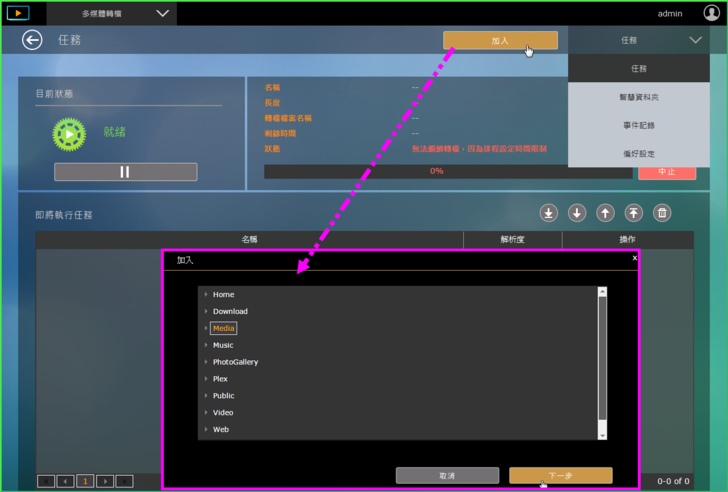The width and height of the screenshot is (728, 492).
Task: Click the admin username text
Action: pos(670,13)
